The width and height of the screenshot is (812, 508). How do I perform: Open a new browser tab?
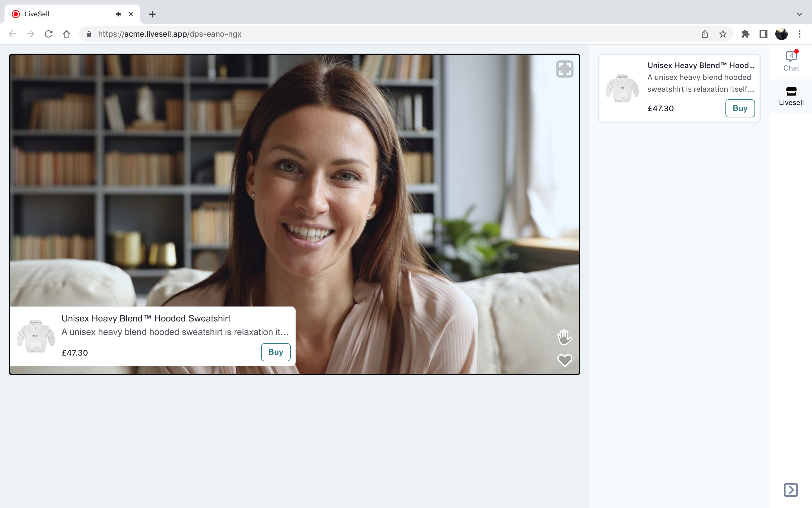[152, 14]
